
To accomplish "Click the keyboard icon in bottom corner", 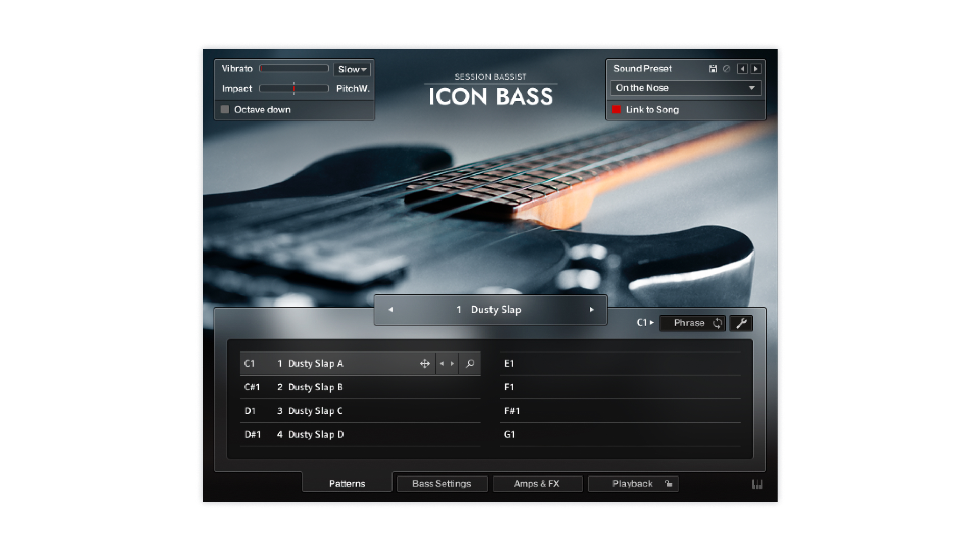I will (757, 484).
